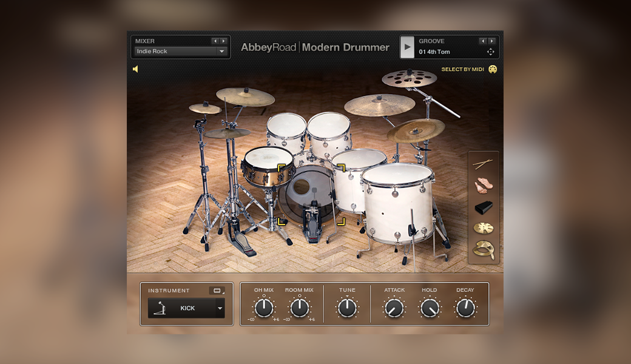Select the hand claps icon
This screenshot has height=364, width=631.
(x=484, y=186)
